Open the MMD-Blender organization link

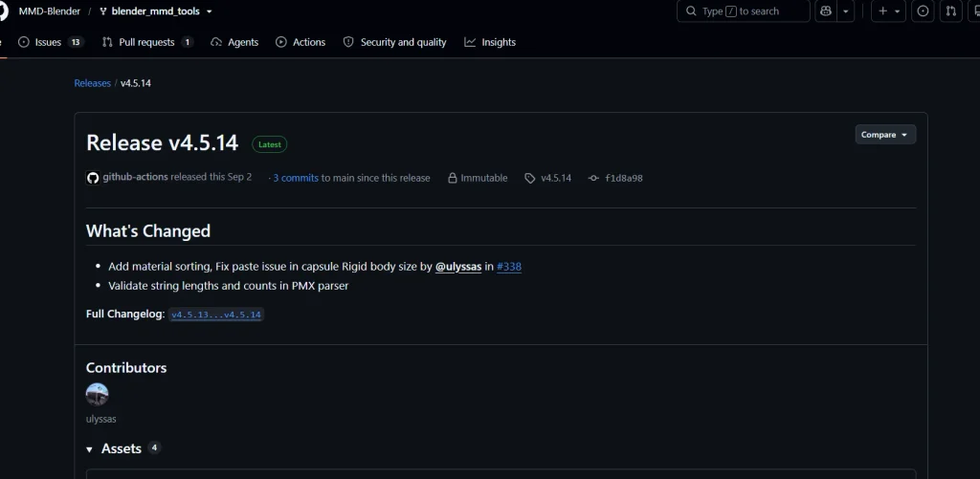coord(50,11)
